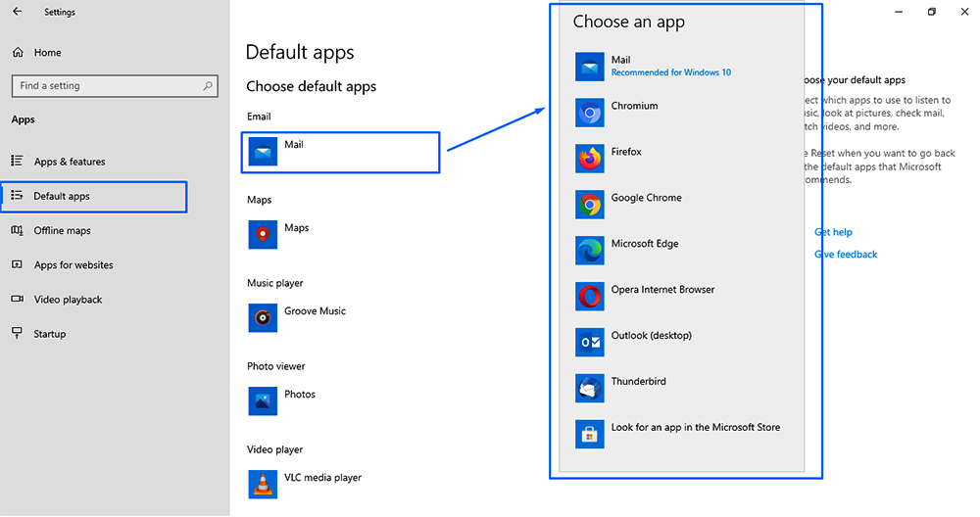
Task: Restore down the Settings window
Action: (932, 12)
